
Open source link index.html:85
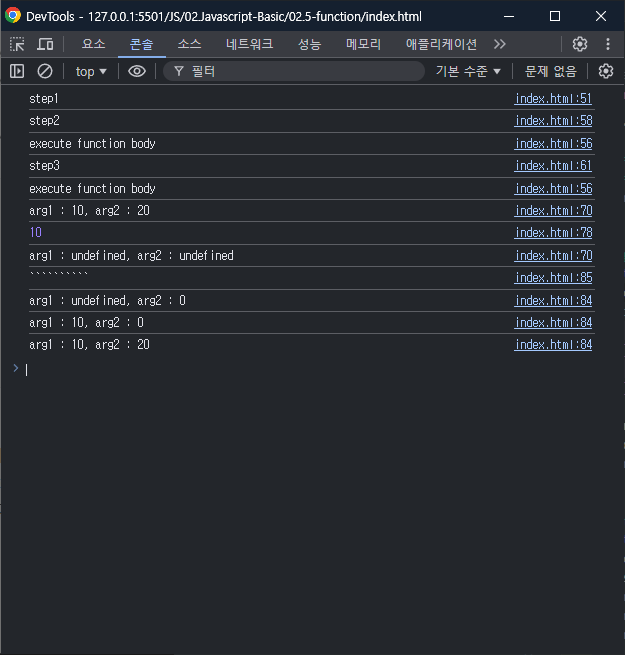pyautogui.click(x=553, y=278)
